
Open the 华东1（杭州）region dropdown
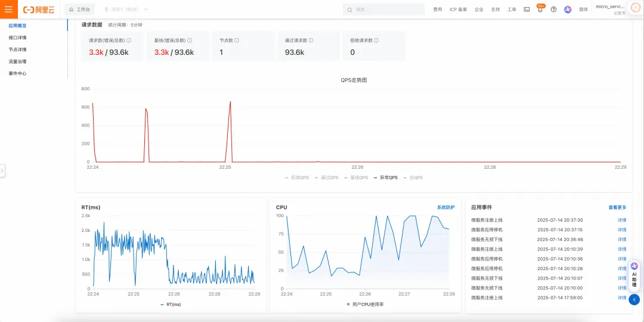coord(126,10)
